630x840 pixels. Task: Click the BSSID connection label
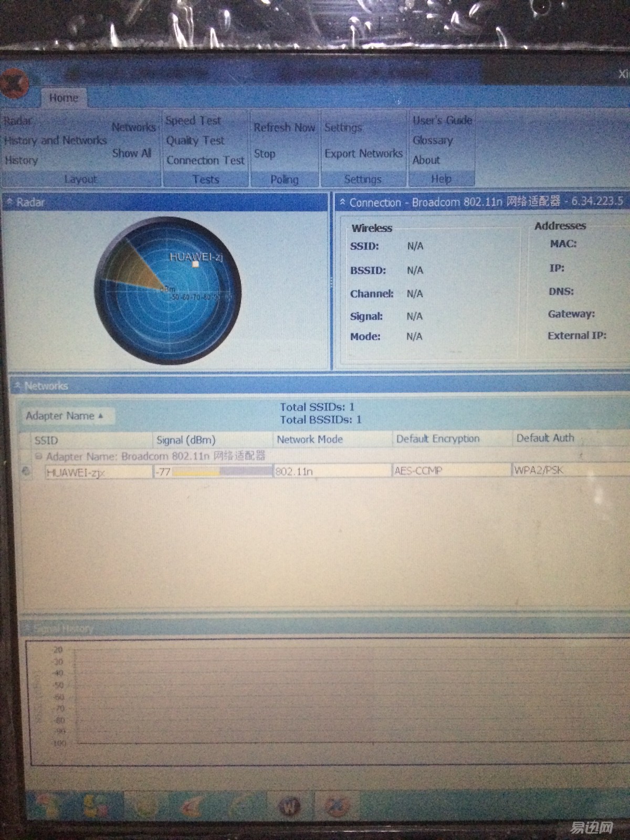(368, 270)
